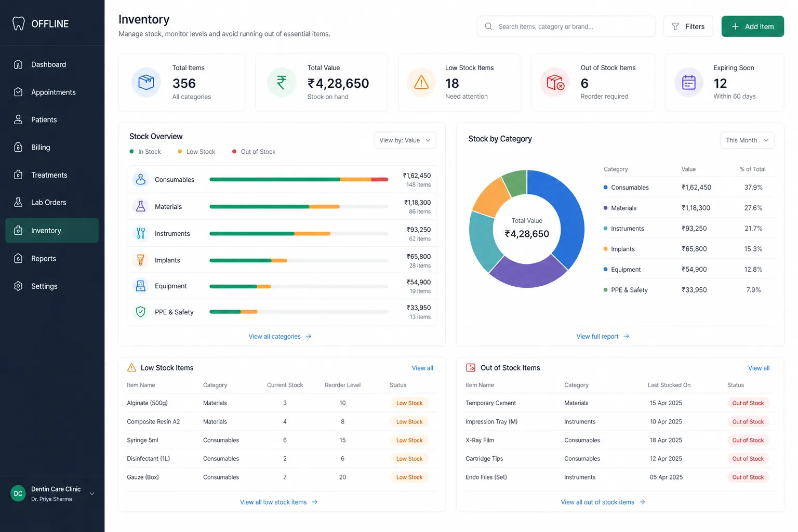Click the warning icon beside Low Stock Items heading
The width and height of the screenshot is (798, 532).
click(x=131, y=367)
